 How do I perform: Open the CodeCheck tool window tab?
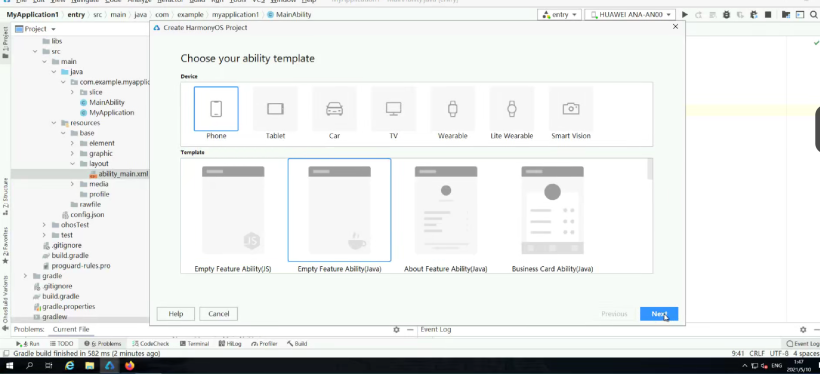(151, 344)
